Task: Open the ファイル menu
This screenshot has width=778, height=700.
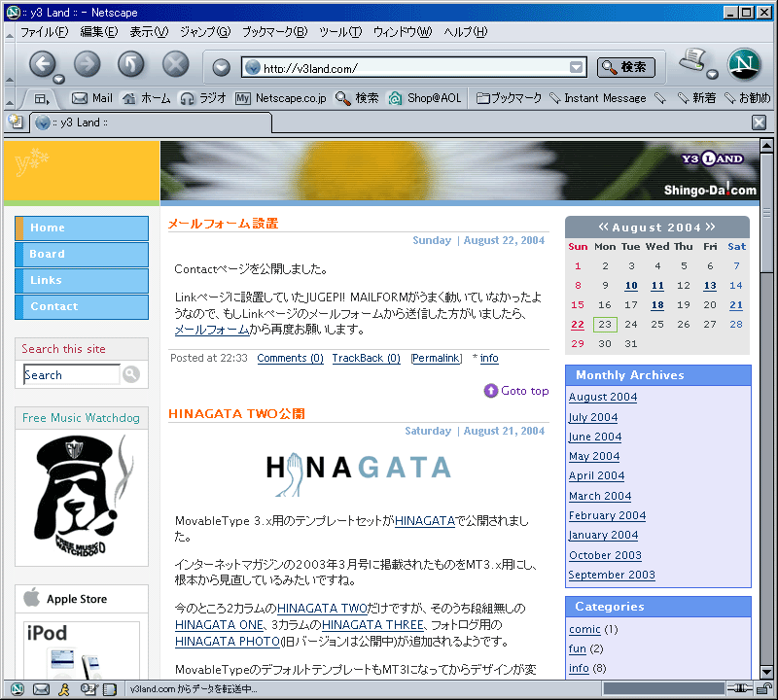Action: [x=44, y=32]
